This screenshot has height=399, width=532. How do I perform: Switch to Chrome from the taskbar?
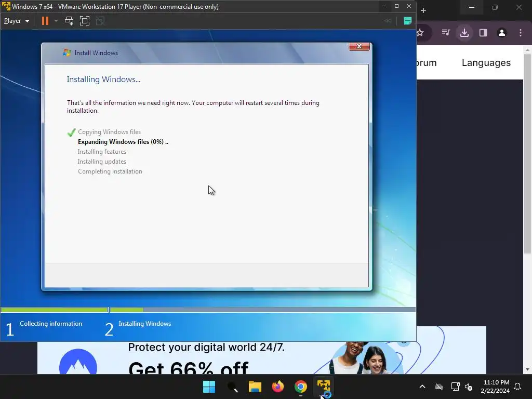(x=301, y=387)
